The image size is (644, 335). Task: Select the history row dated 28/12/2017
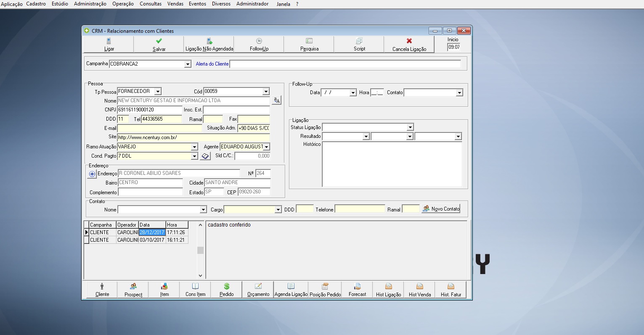click(x=136, y=232)
